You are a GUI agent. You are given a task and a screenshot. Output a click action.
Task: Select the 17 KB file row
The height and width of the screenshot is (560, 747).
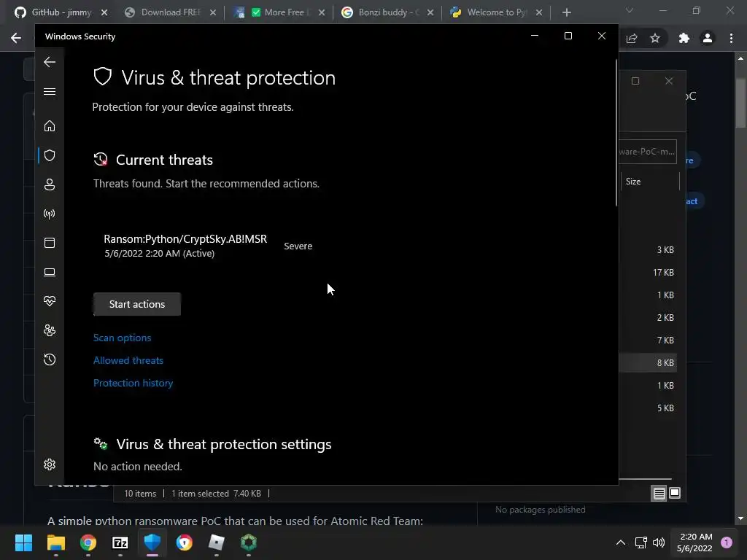(648, 273)
